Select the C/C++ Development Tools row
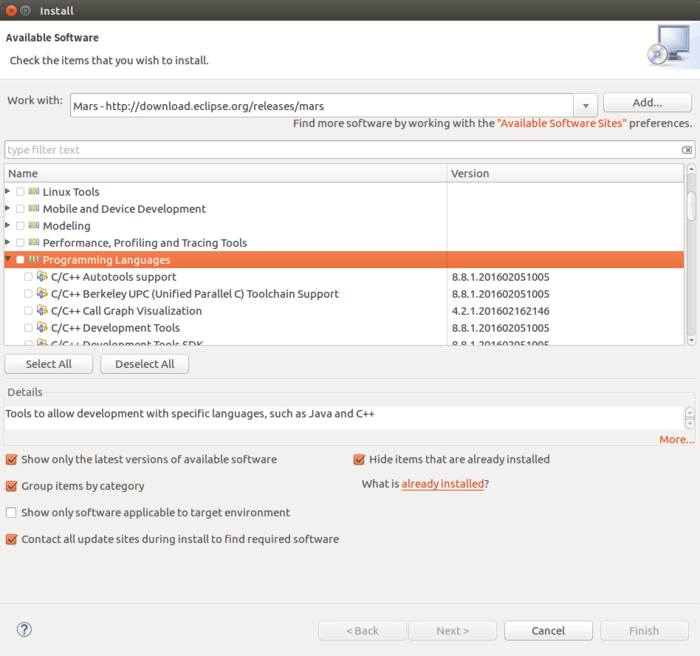The image size is (700, 656). coord(344,328)
